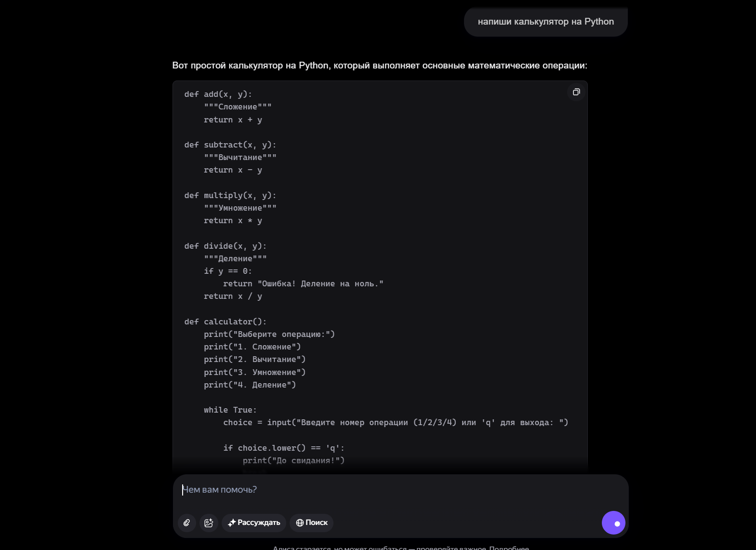Click the "def add(x, y):" code line
The width and height of the screenshot is (756, 550).
pyautogui.click(x=218, y=94)
